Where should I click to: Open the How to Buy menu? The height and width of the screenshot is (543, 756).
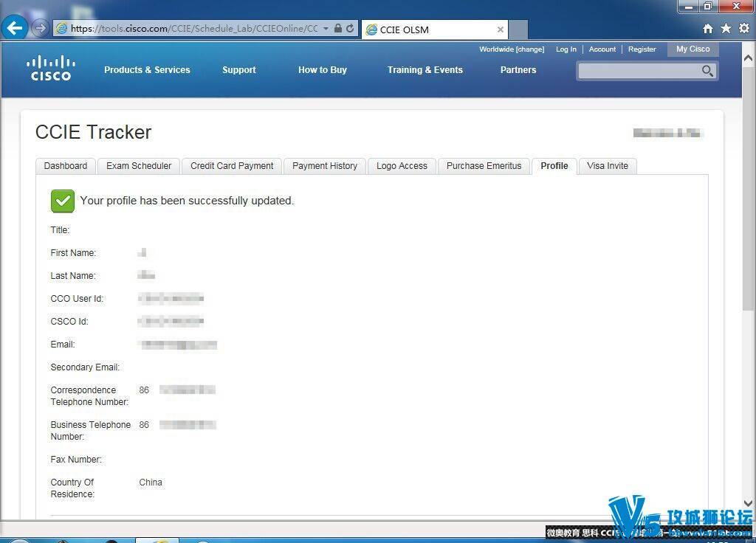323,70
